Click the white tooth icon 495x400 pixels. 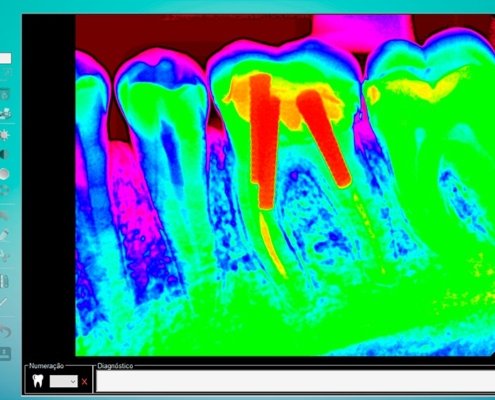tap(38, 381)
